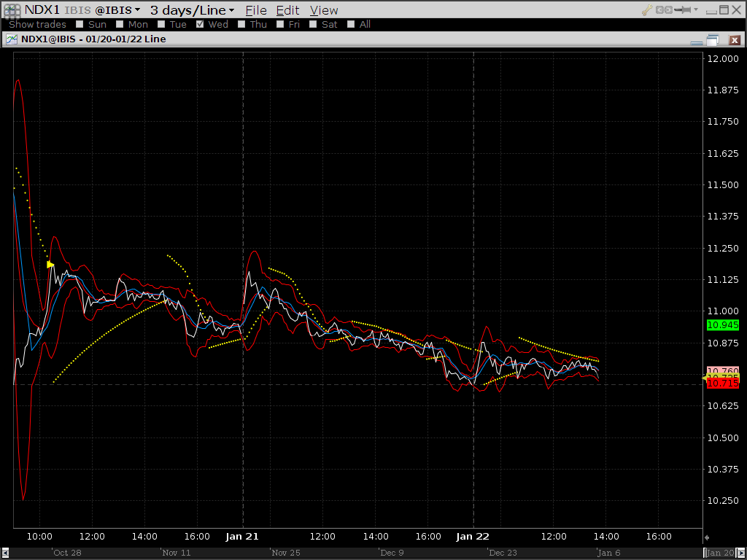747x560 pixels.
Task: Toggle the Sun show trades checkbox
Action: pyautogui.click(x=80, y=24)
